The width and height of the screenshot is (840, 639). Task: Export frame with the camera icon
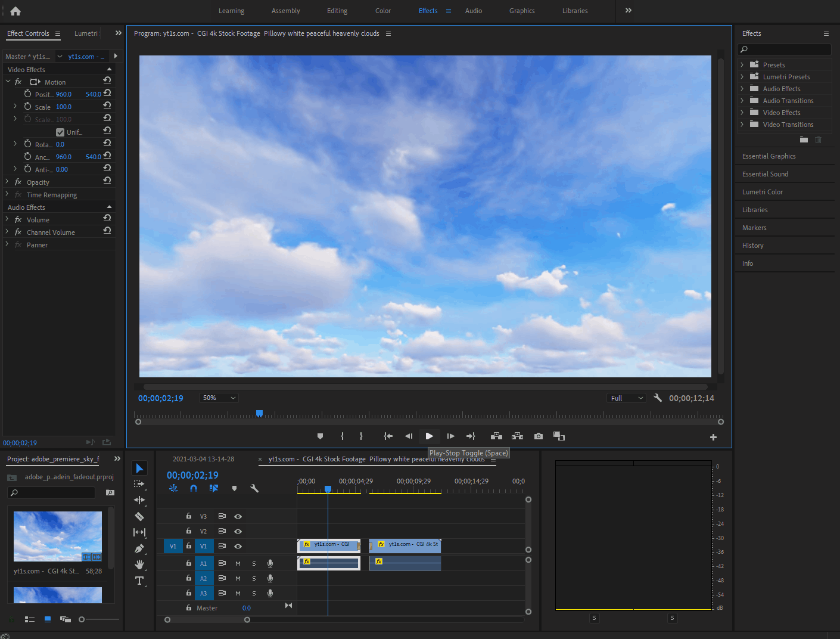pyautogui.click(x=539, y=436)
